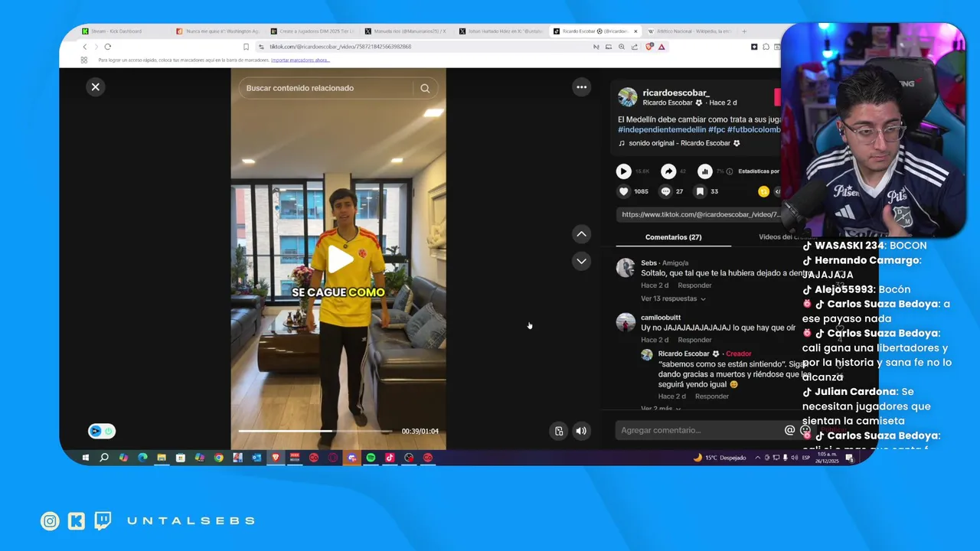Viewport: 980px width, 551px height.
Task: Select the Comentarios (27) tab
Action: (x=673, y=237)
